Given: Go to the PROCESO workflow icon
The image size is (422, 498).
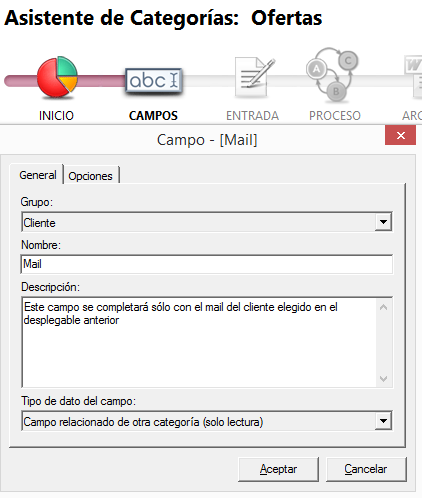Looking at the screenshot, I should click(332, 75).
